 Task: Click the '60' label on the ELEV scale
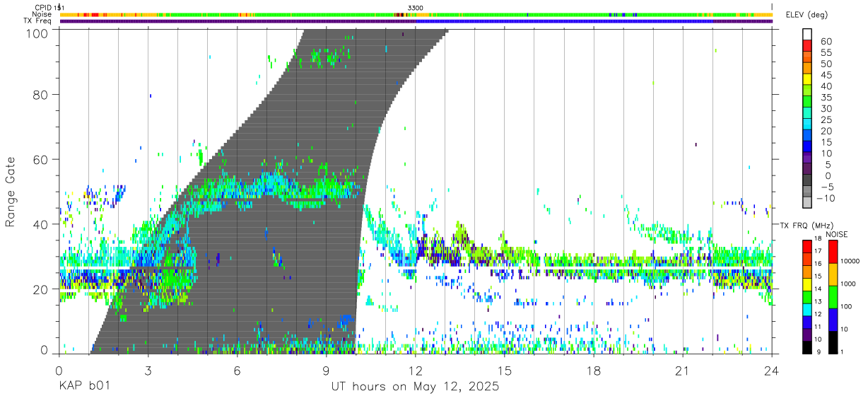coord(826,41)
